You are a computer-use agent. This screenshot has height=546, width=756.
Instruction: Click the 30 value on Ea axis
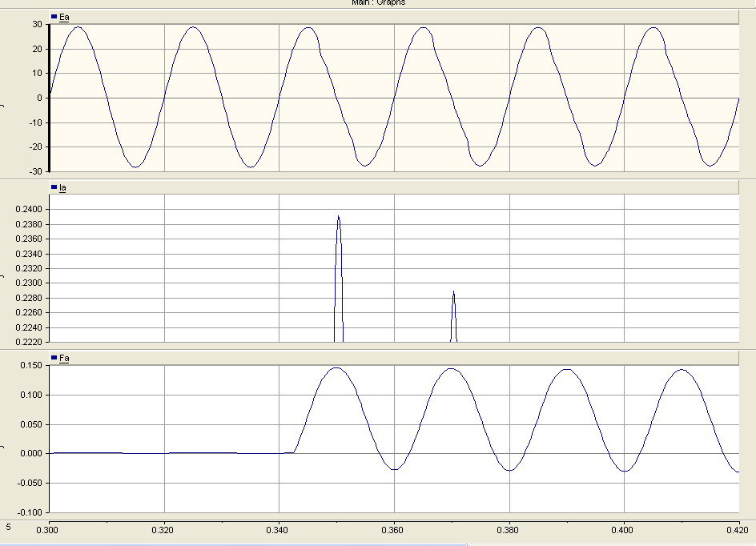pos(38,24)
